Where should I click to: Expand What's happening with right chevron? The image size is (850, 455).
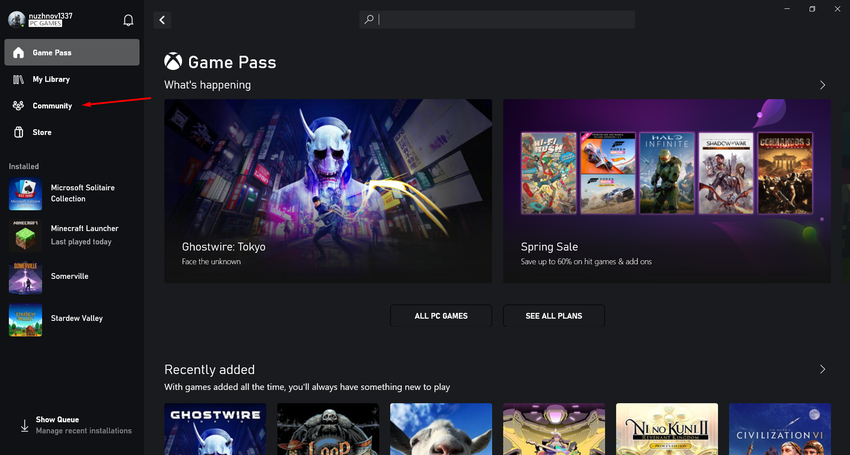click(x=822, y=86)
